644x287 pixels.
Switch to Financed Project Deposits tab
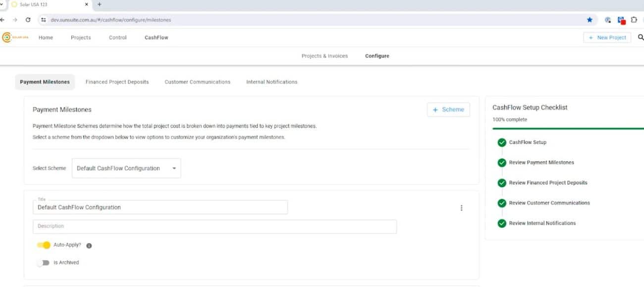pyautogui.click(x=117, y=82)
